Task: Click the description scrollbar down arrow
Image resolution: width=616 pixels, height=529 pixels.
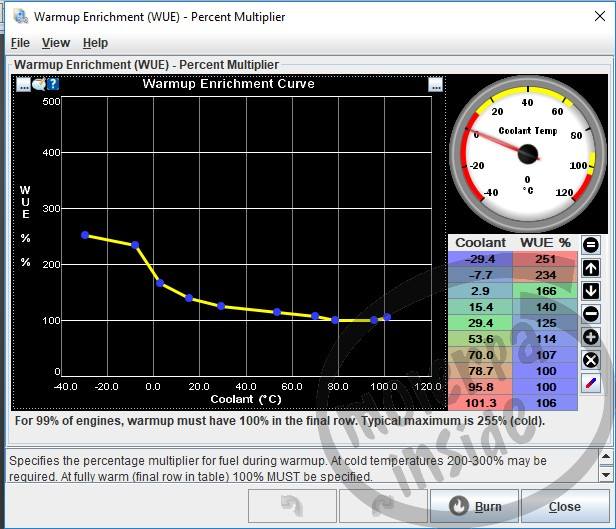Action: 605,475
